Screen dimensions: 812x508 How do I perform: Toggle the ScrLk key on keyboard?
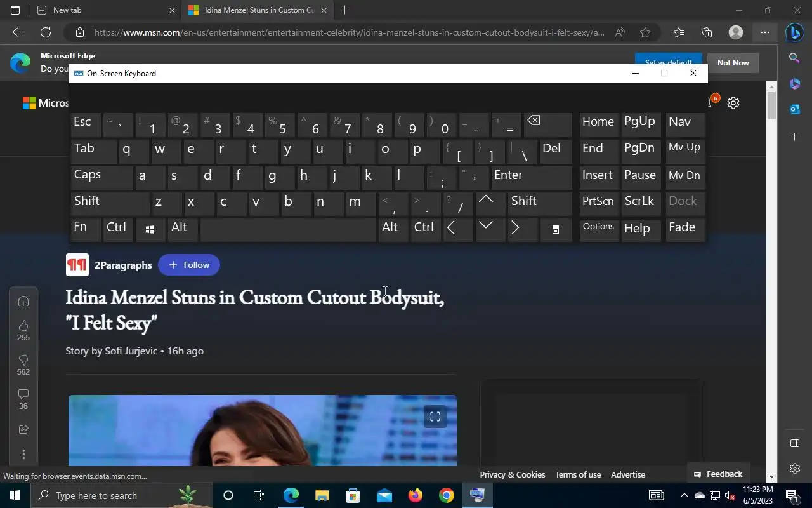(x=641, y=203)
